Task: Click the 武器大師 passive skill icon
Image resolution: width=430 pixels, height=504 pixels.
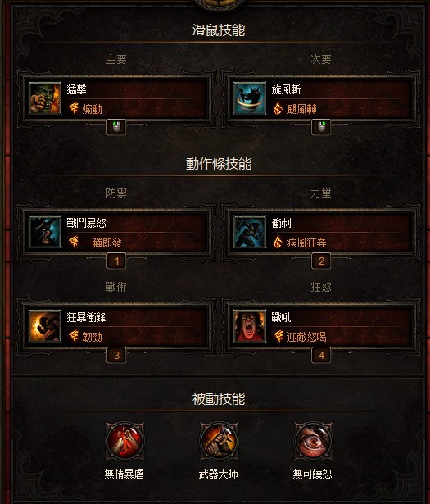Action: click(x=219, y=441)
